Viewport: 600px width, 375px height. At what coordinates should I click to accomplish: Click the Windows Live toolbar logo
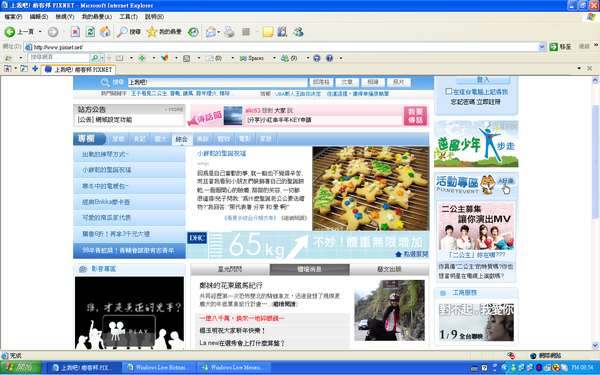8,58
